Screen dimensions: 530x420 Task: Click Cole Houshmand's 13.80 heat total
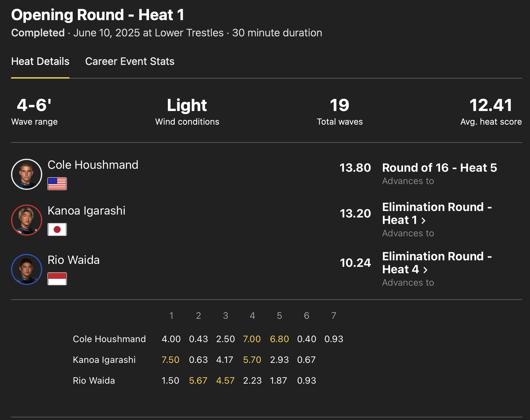(355, 168)
